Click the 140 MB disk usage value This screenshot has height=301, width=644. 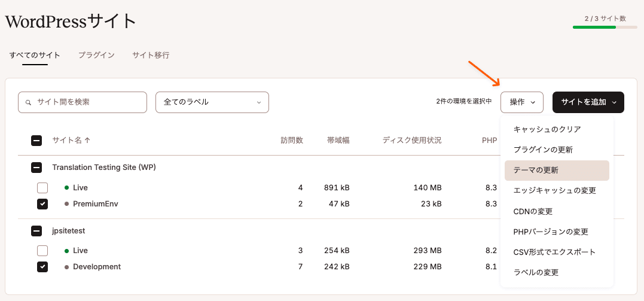(x=428, y=188)
